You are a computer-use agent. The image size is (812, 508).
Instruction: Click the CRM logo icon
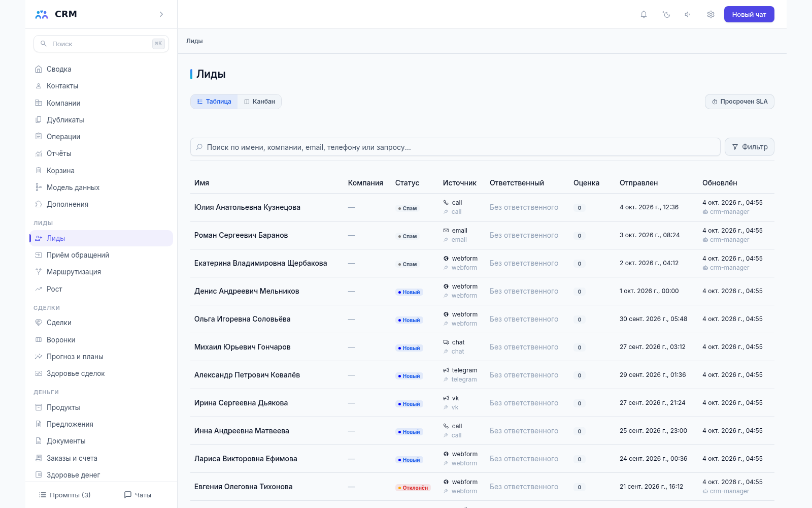tap(42, 14)
